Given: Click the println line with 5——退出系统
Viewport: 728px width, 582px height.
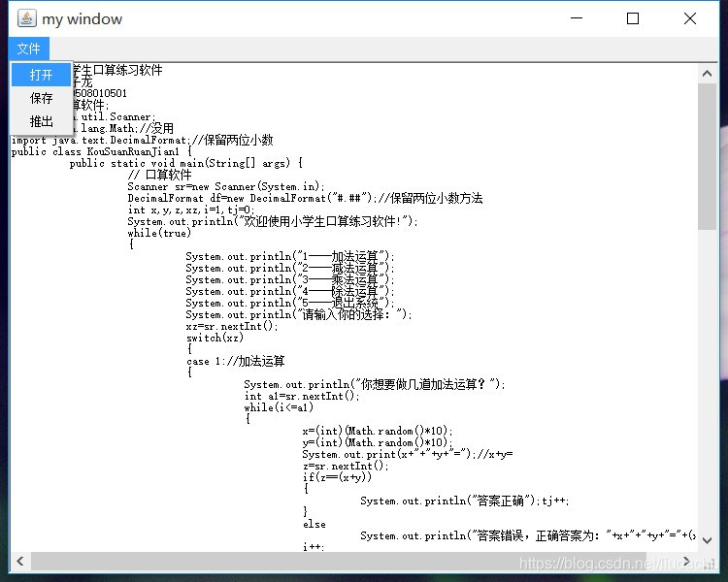Looking at the screenshot, I should coord(289,303).
